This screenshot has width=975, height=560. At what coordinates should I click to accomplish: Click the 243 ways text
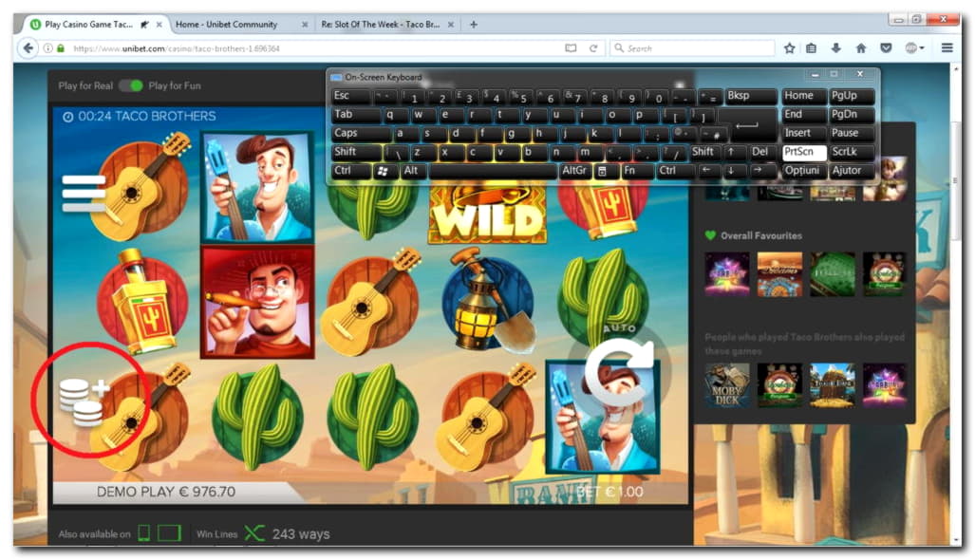(x=301, y=533)
